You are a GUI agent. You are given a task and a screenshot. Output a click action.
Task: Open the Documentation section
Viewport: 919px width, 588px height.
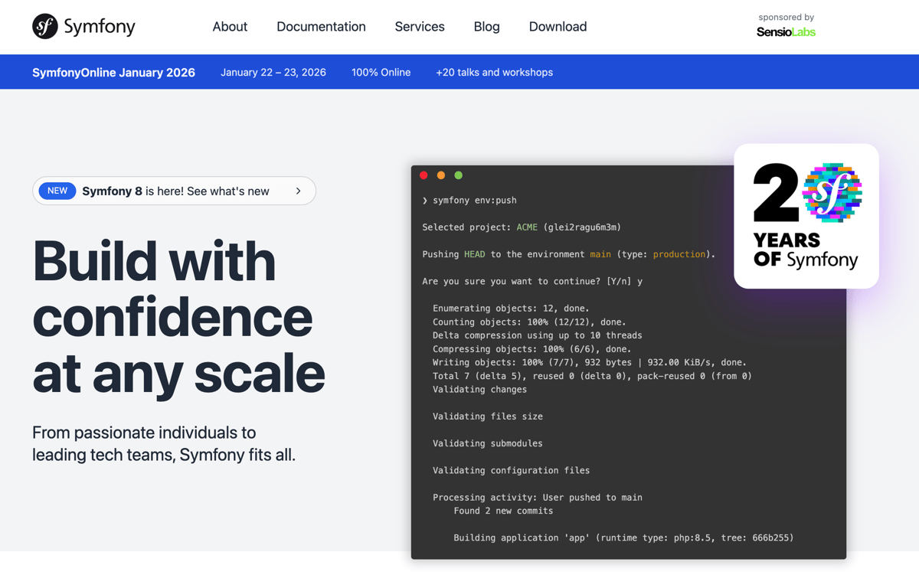[321, 26]
